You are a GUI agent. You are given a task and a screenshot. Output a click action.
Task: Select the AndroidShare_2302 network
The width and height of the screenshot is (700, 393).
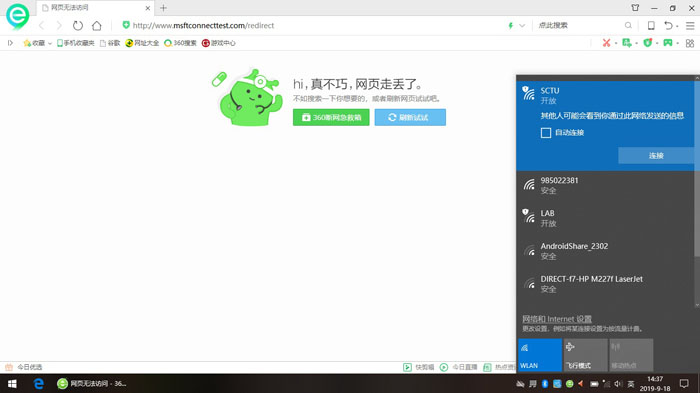pyautogui.click(x=605, y=251)
